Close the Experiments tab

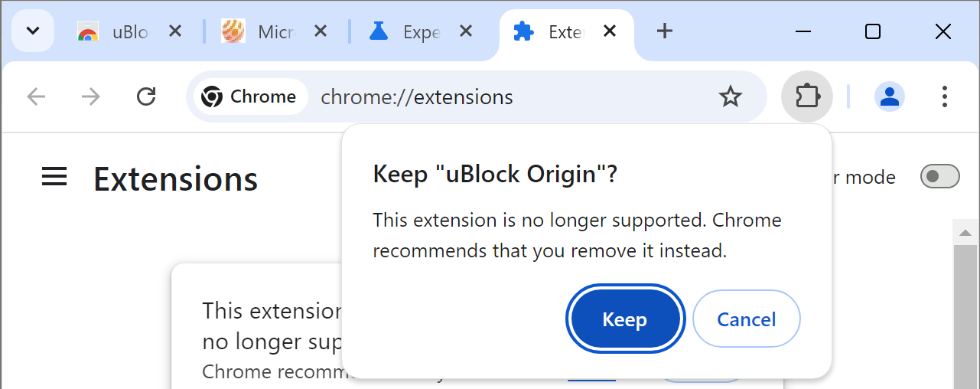pos(465,31)
